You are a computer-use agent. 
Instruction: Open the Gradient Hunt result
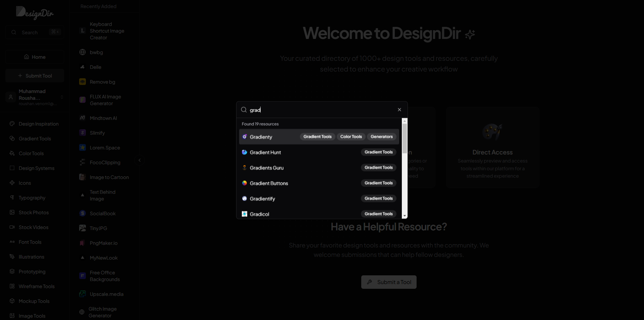319,152
